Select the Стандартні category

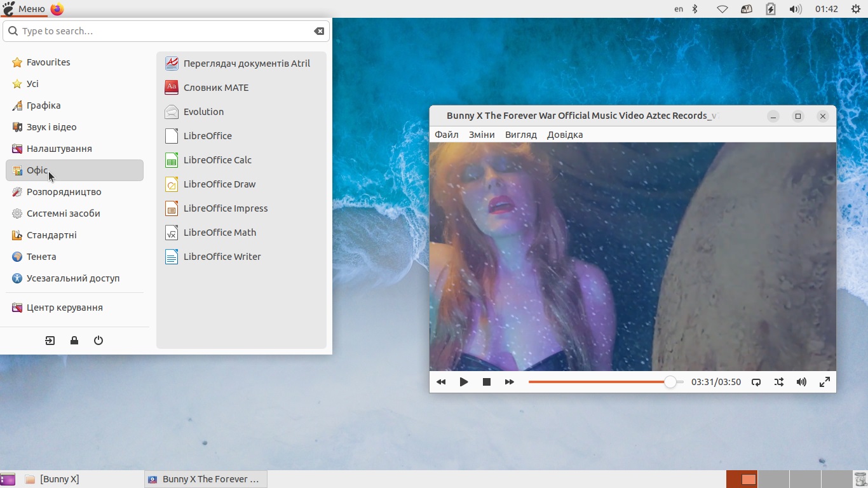click(74, 235)
